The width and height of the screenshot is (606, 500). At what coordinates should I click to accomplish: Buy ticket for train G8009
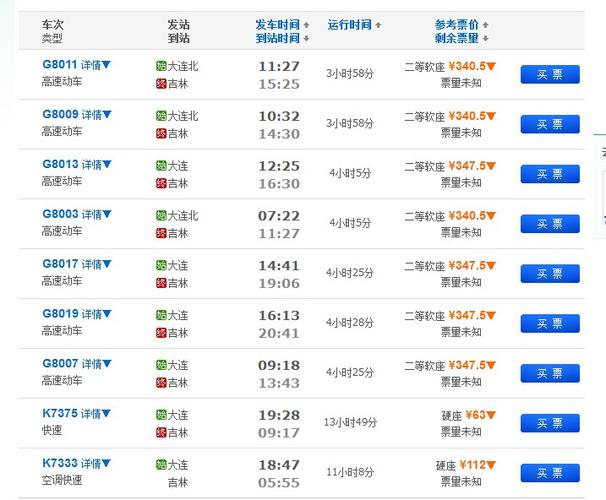[x=550, y=124]
